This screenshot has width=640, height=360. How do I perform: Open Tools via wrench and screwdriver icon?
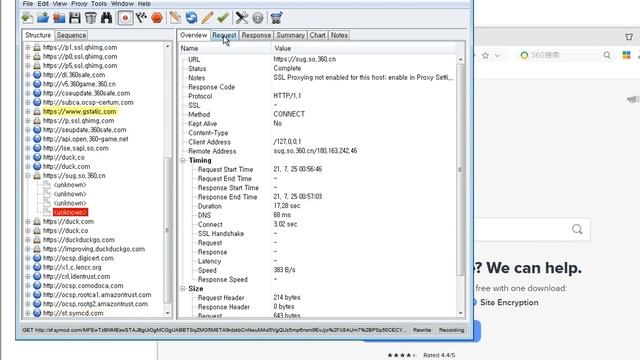point(242,18)
